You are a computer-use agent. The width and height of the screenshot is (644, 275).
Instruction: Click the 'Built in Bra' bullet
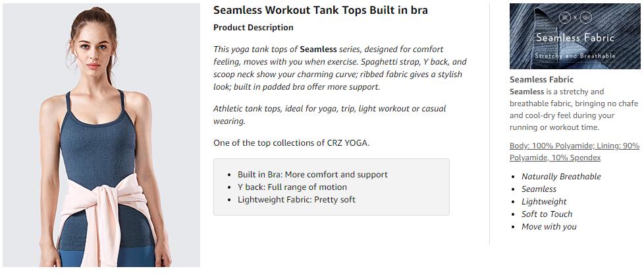[312, 174]
